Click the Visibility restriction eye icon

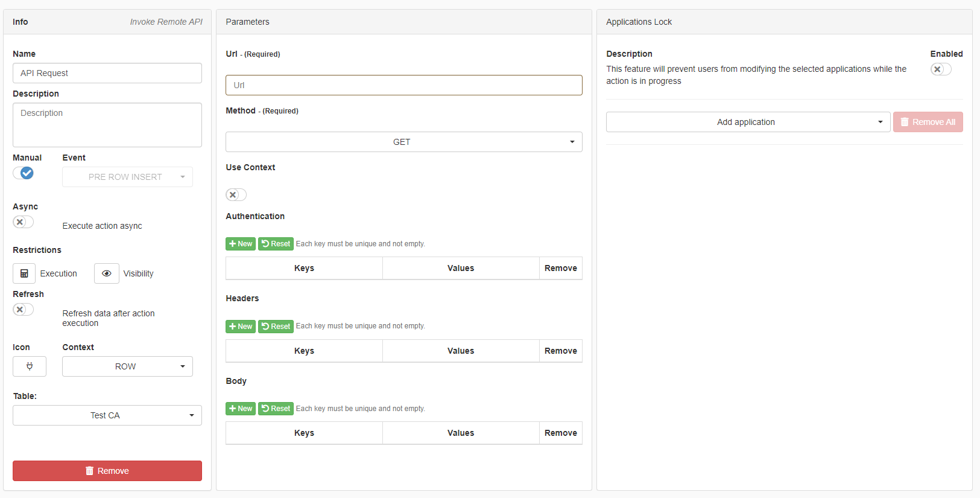(x=106, y=273)
